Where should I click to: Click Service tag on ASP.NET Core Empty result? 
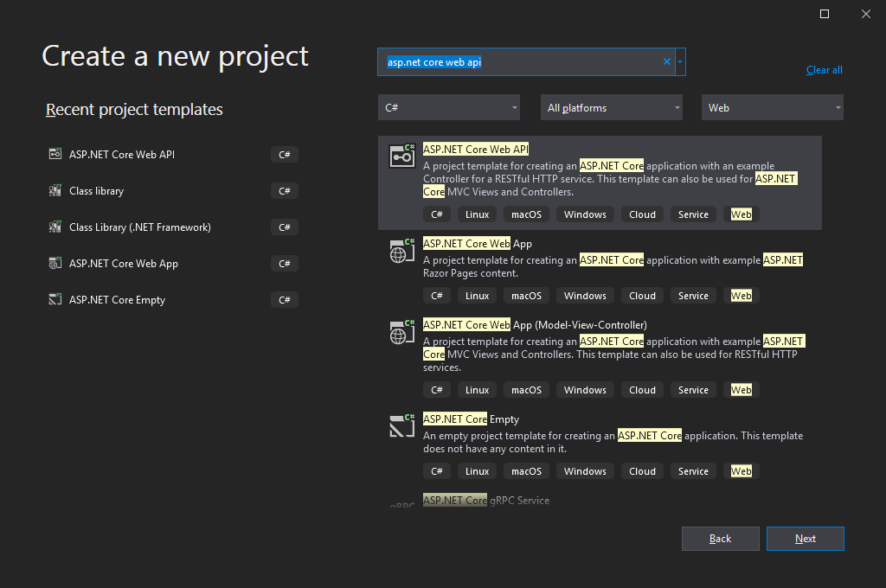[x=693, y=471]
